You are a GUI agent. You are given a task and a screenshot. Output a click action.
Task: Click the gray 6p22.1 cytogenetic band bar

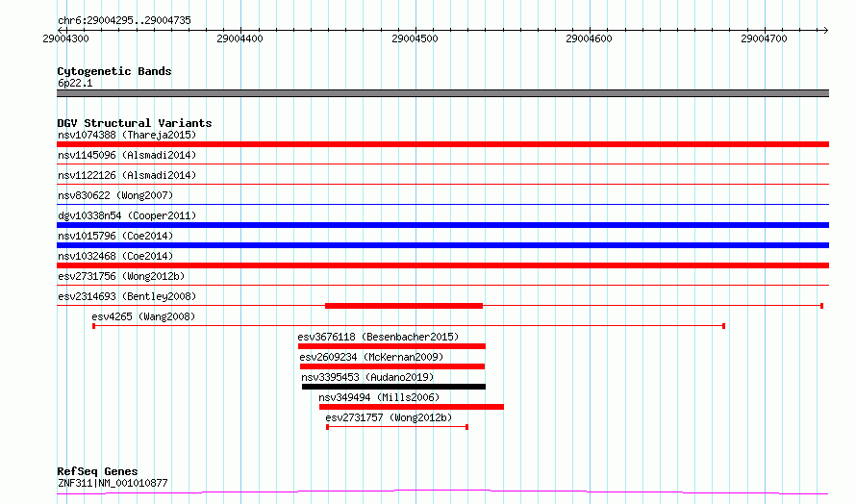point(442,93)
